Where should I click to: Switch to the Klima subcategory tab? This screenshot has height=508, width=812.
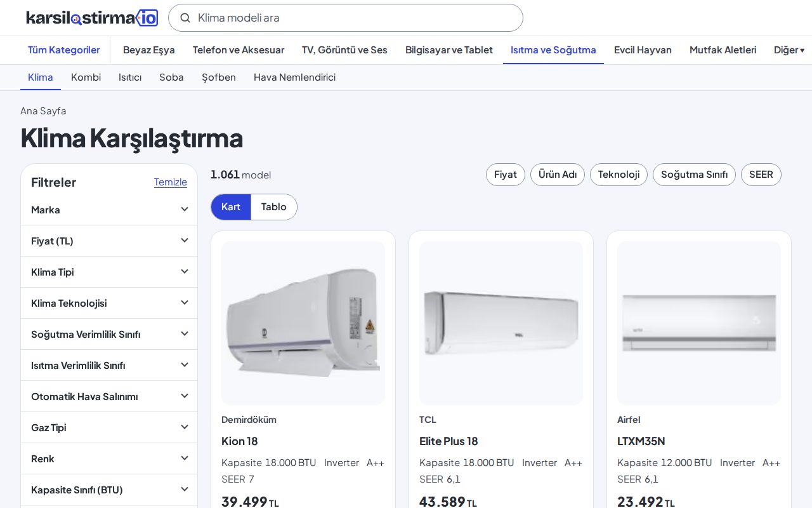pos(41,77)
